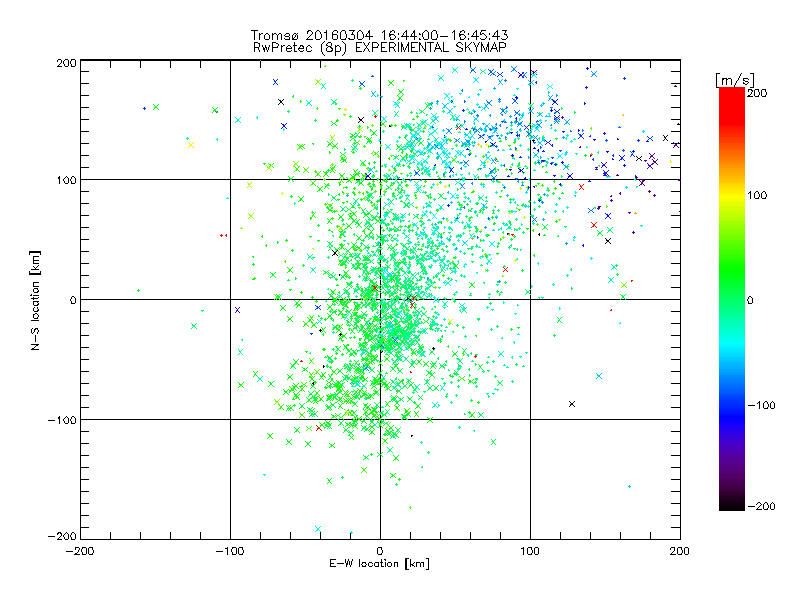This screenshot has height=600, width=800.
Task: Click the cyan cross marker at the plot's bottom edge
Action: click(x=318, y=529)
